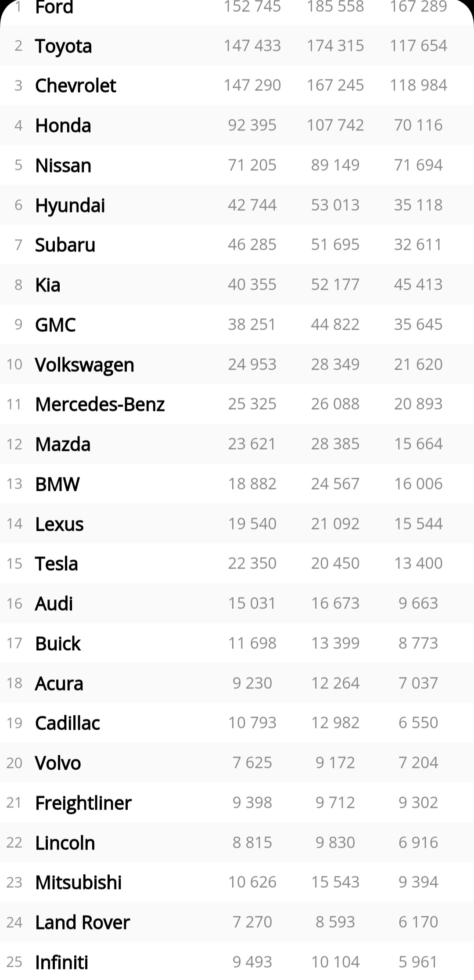The width and height of the screenshot is (474, 980).
Task: Select Nissan in the brand list
Action: tap(63, 166)
